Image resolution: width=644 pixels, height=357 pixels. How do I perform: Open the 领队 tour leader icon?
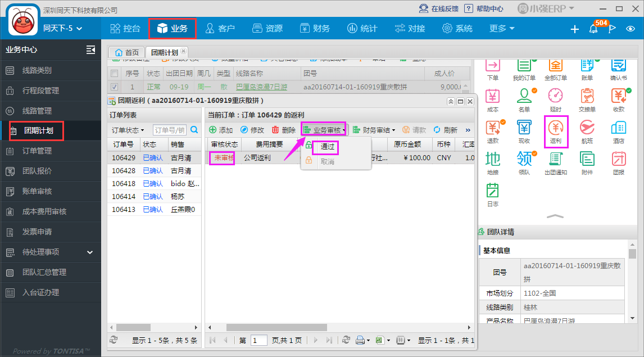[x=524, y=163]
